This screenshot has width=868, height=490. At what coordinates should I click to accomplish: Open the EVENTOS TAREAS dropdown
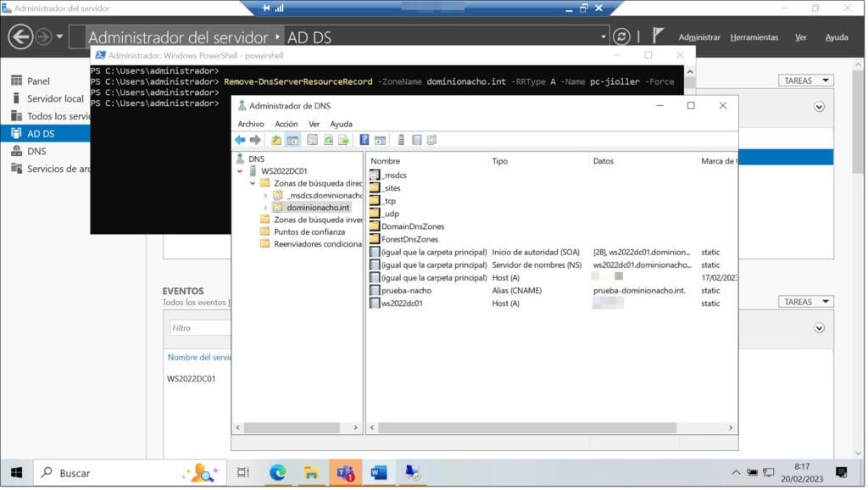(x=805, y=302)
